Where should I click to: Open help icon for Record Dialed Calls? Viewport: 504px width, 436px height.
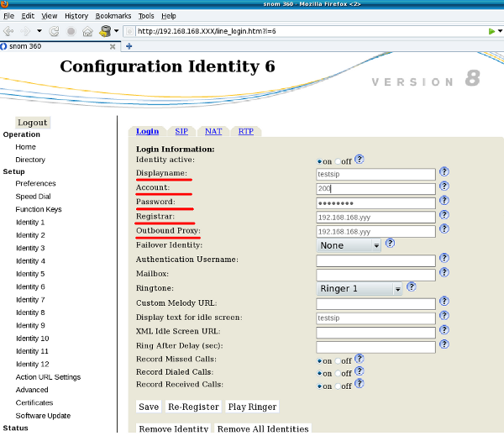(x=360, y=371)
